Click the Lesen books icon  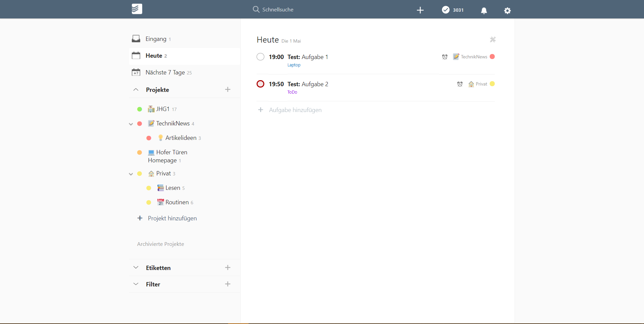coord(161,188)
